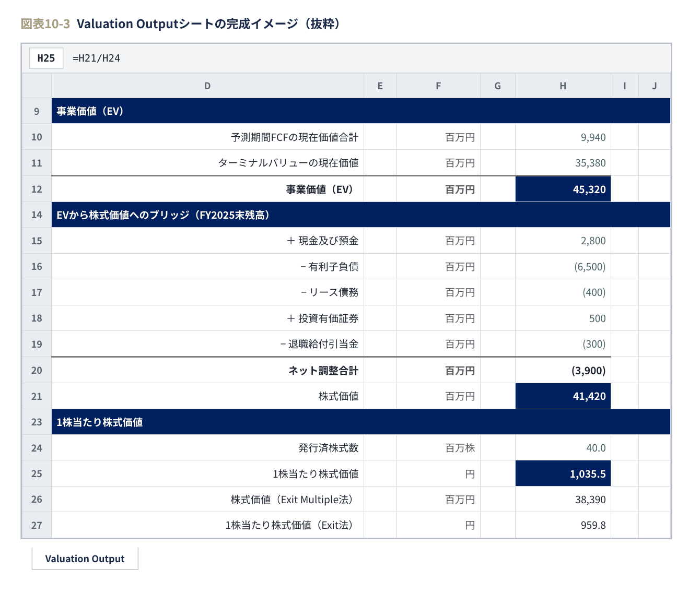Select row 26 header

(37, 499)
